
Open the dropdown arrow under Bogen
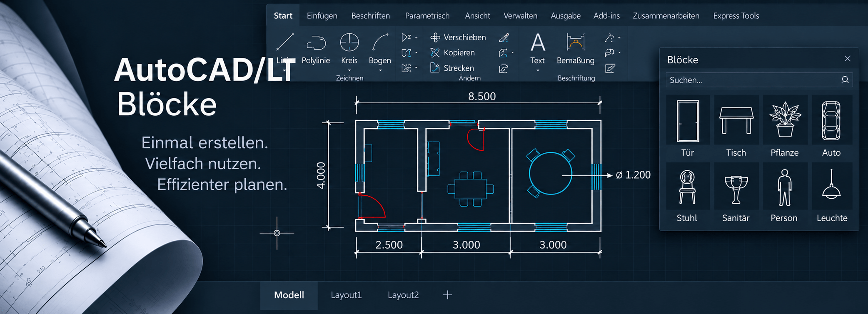[x=380, y=70]
